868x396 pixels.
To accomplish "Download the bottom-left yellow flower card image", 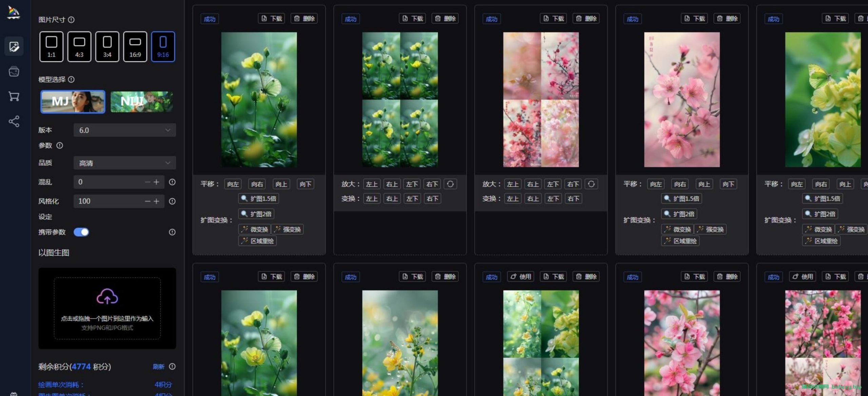I will (272, 277).
